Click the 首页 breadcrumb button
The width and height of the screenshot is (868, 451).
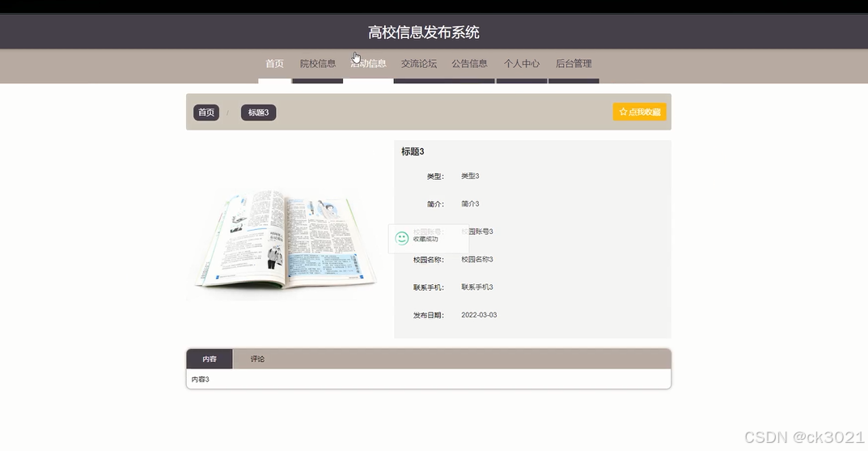pos(206,113)
